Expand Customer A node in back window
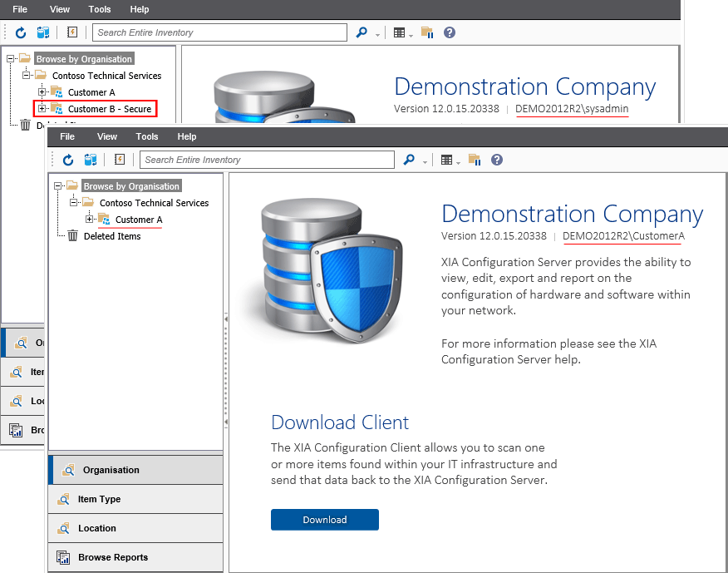This screenshot has width=728, height=573. [42, 91]
